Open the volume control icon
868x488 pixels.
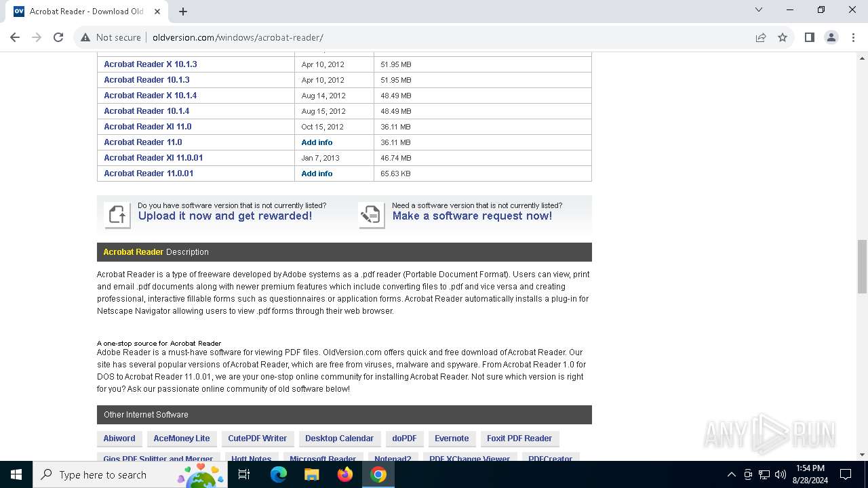781,474
